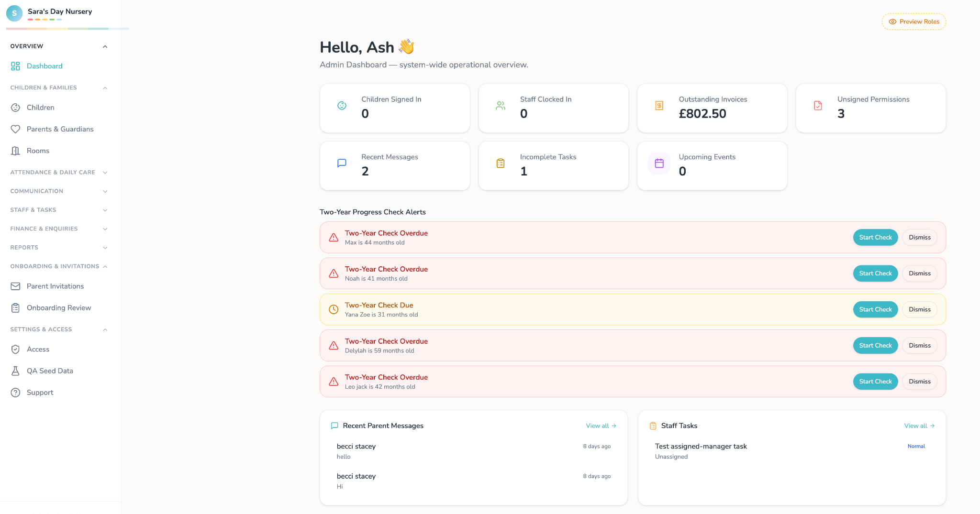
Task: Open the Onboarding Review page
Action: point(60,308)
